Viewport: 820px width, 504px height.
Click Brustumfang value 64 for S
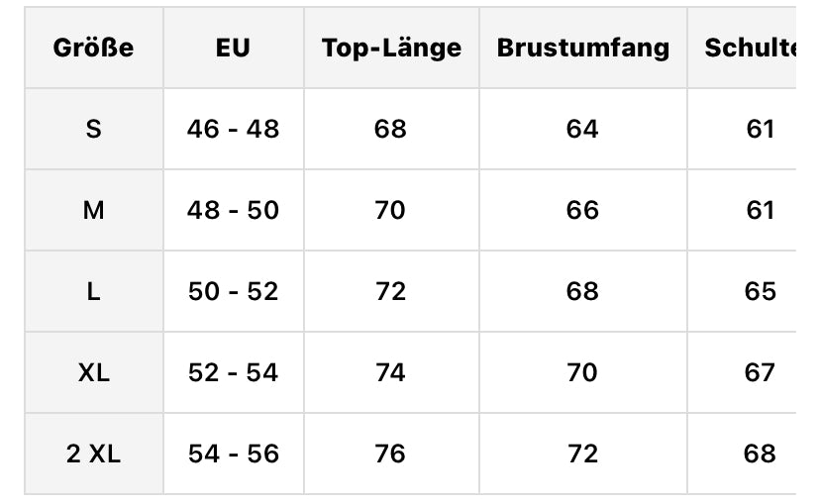[583, 129]
